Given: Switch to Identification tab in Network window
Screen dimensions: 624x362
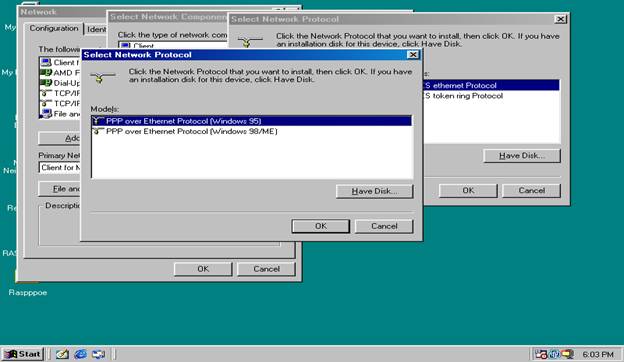Looking at the screenshot, I should (96, 29).
